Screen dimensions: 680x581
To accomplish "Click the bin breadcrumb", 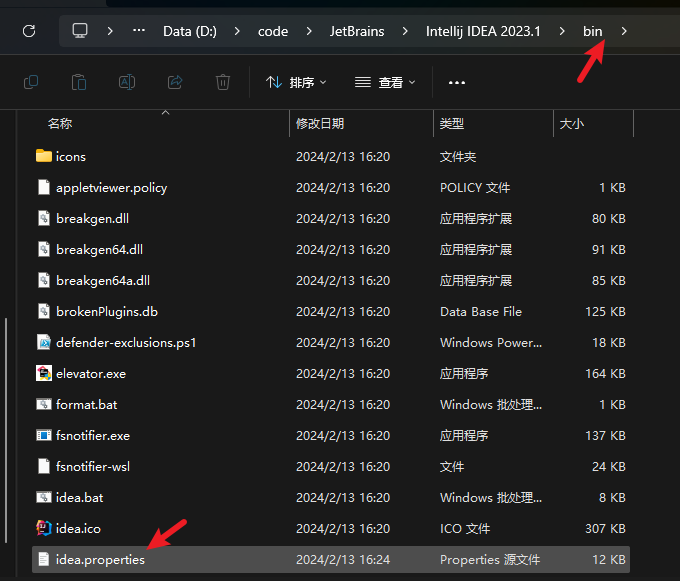I will pyautogui.click(x=592, y=31).
